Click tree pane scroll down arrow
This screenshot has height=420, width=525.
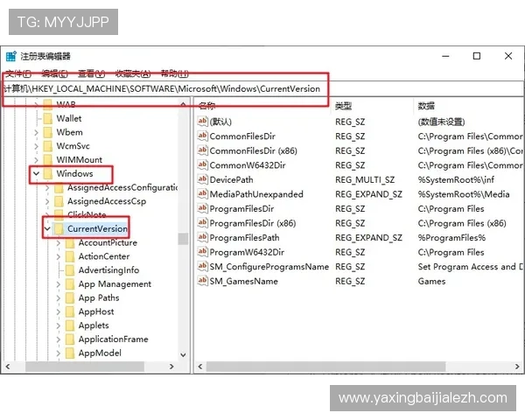(x=183, y=354)
